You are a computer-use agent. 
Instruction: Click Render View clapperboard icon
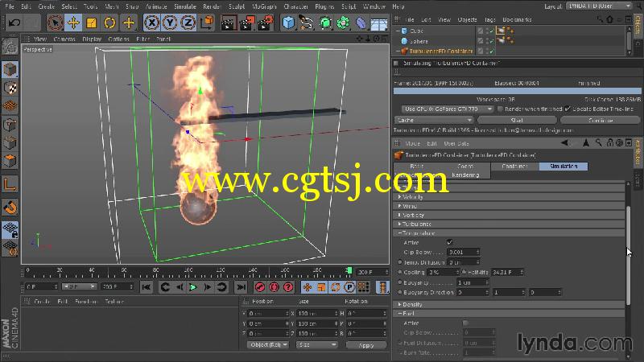tap(229, 23)
